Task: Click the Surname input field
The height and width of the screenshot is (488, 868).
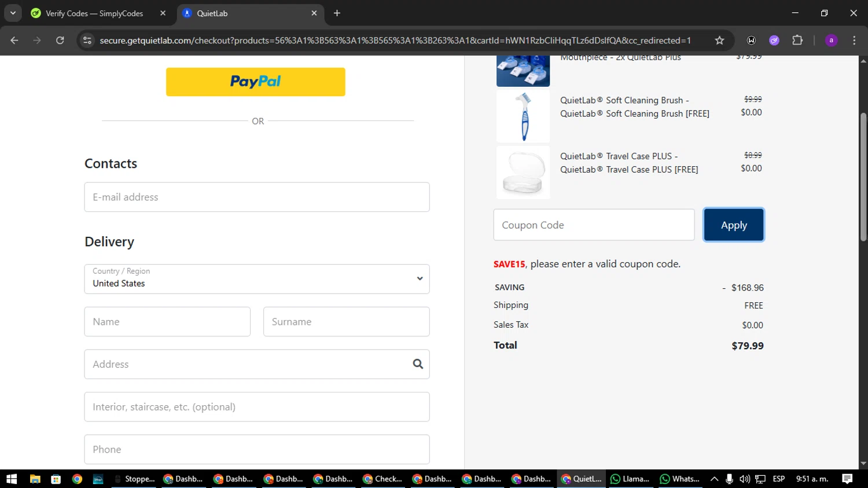Action: click(346, 321)
